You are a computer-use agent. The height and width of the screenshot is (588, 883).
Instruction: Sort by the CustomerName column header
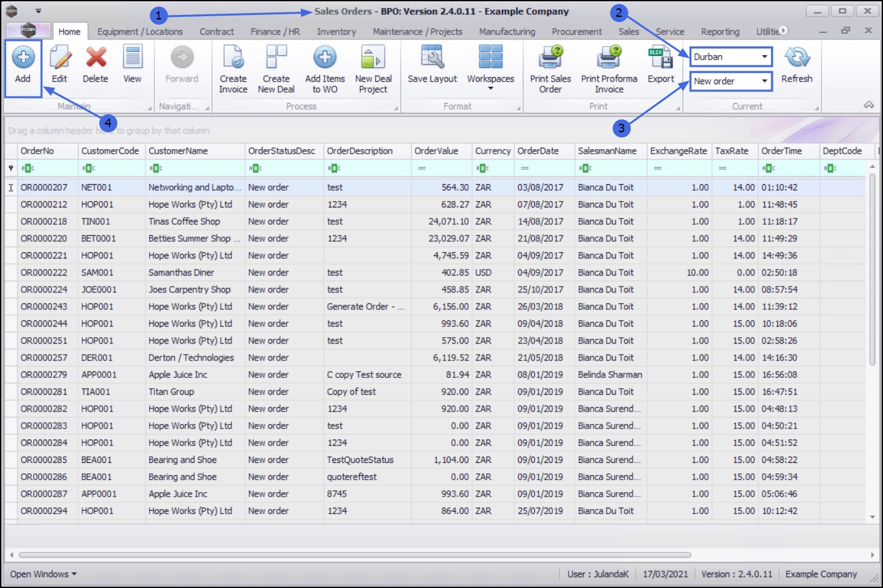click(195, 151)
